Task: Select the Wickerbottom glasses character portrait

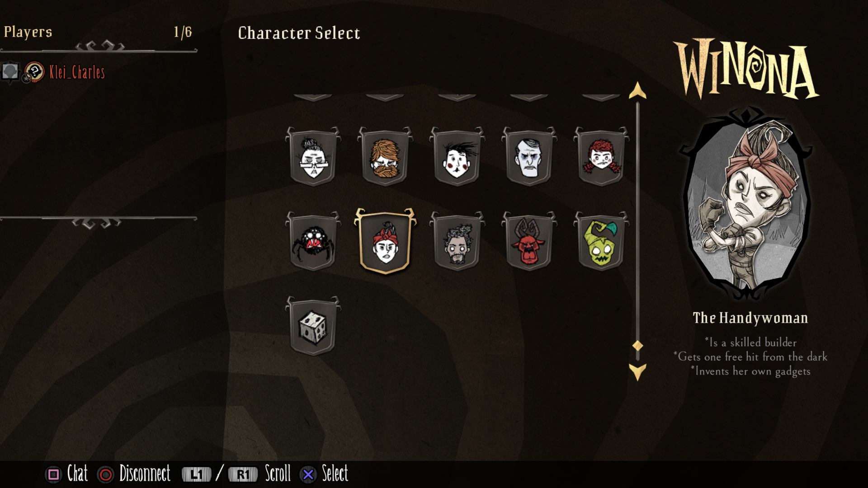Action: 313,157
